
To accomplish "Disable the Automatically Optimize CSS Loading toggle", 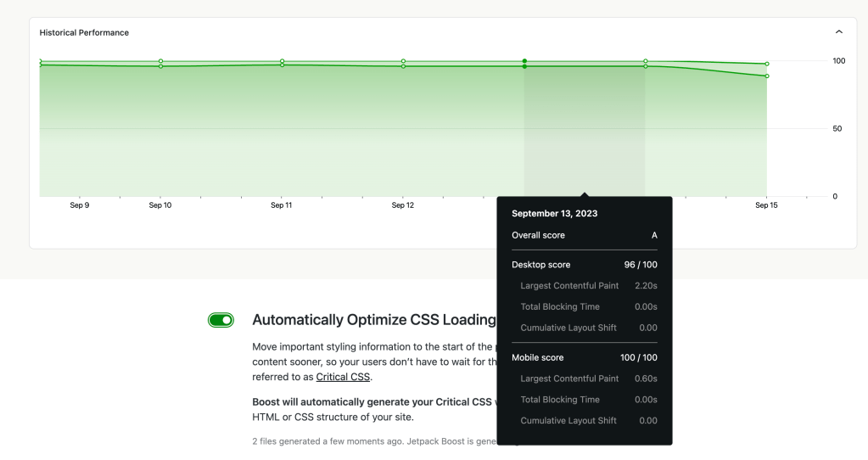I will pos(221,320).
